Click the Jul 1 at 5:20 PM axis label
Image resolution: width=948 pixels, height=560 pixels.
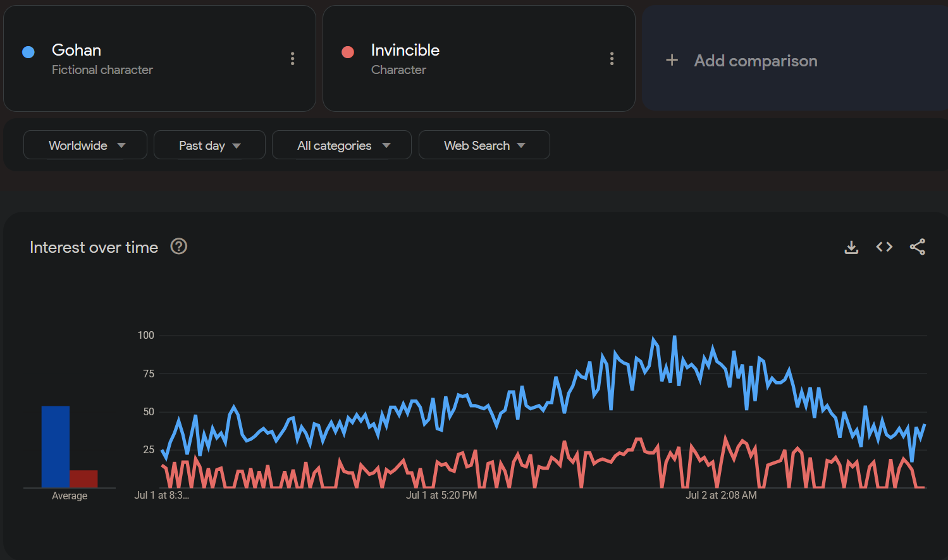(441, 495)
